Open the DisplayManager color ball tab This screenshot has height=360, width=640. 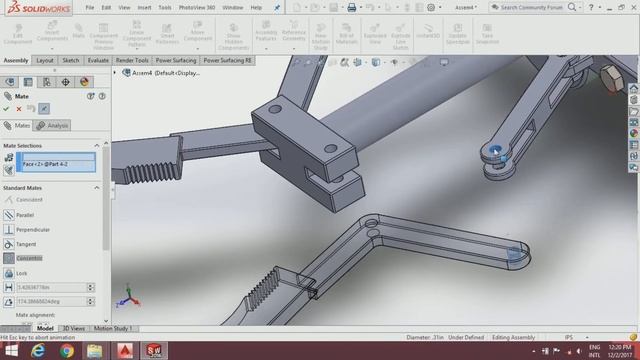click(x=84, y=82)
